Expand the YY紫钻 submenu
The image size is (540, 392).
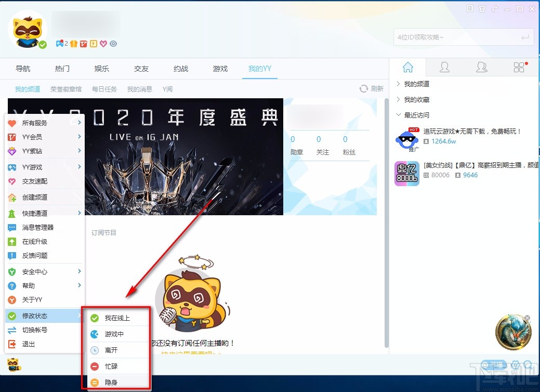click(45, 151)
